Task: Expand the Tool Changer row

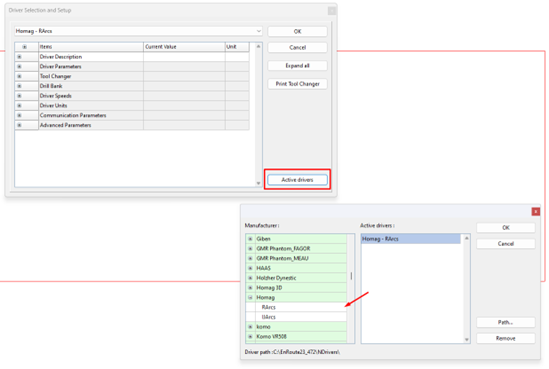Action: pyautogui.click(x=19, y=76)
